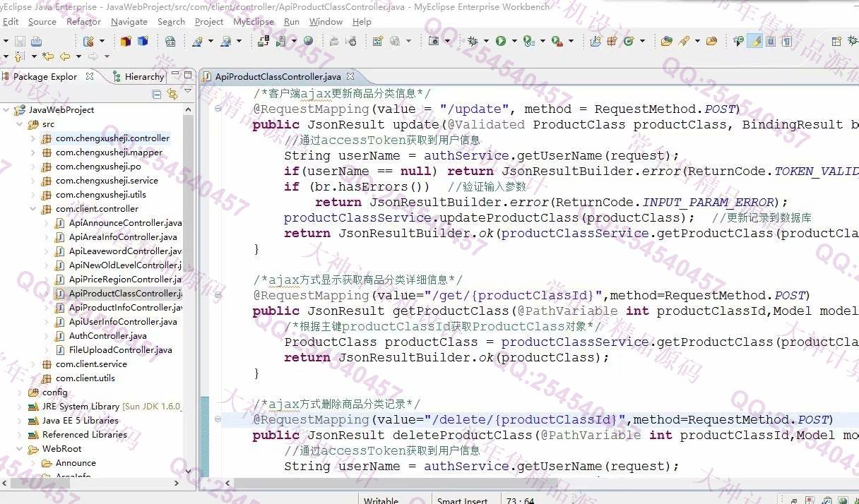859x504 pixels.
Task: Click the Open Task folder icon
Action: pyautogui.click(x=711, y=41)
